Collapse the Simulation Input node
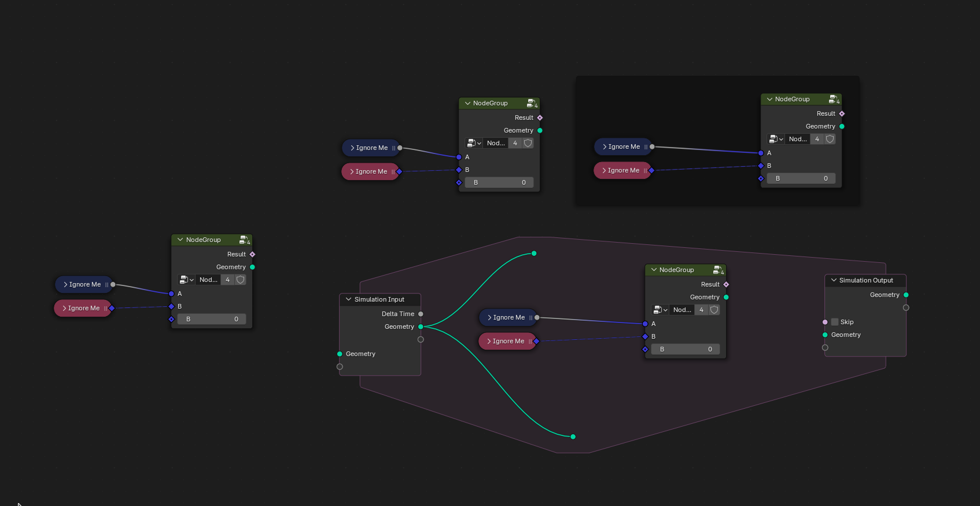 (x=348, y=299)
